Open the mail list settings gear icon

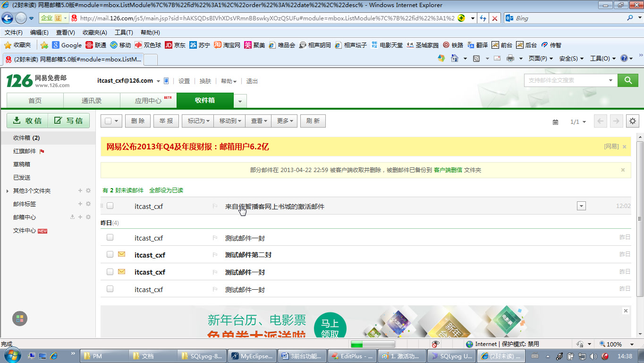click(x=632, y=121)
